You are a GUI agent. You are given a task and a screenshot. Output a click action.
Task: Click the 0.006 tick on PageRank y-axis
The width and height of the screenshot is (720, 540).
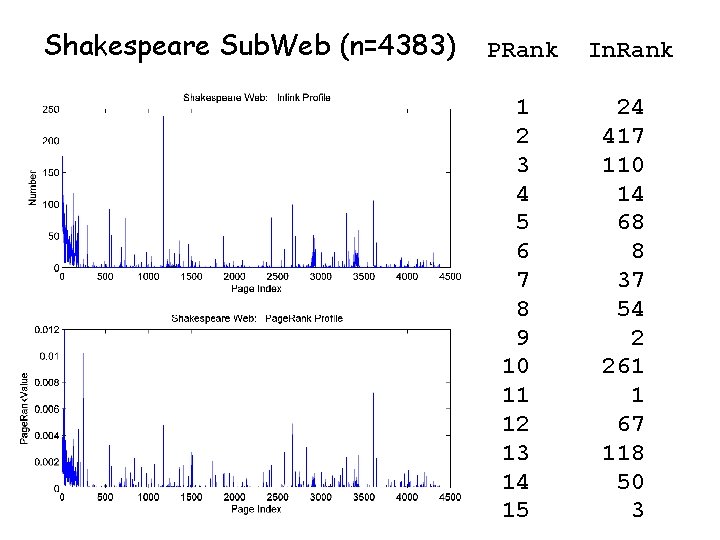coord(47,409)
